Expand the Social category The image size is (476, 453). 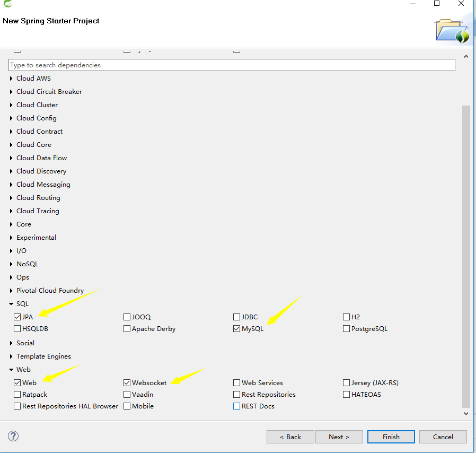click(x=11, y=343)
